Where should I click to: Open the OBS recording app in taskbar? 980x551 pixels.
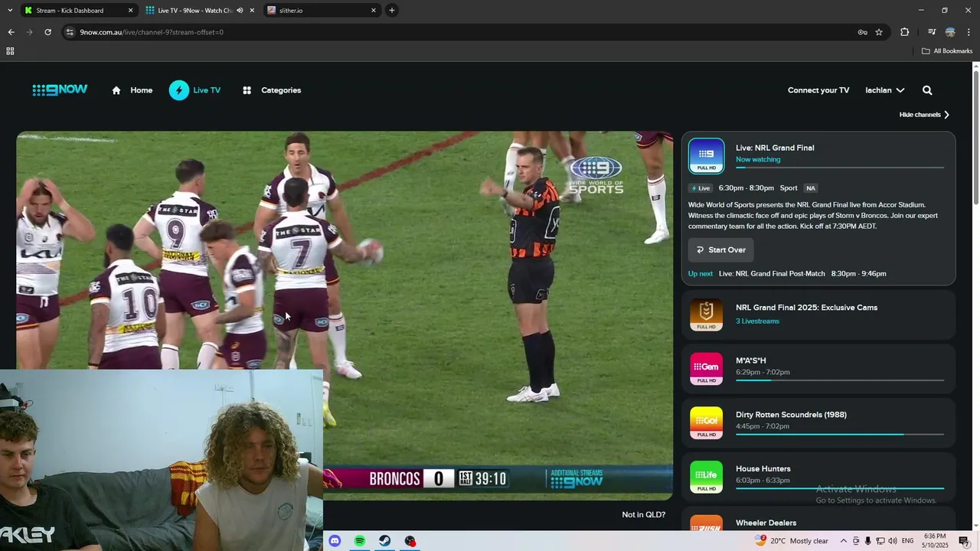click(410, 541)
